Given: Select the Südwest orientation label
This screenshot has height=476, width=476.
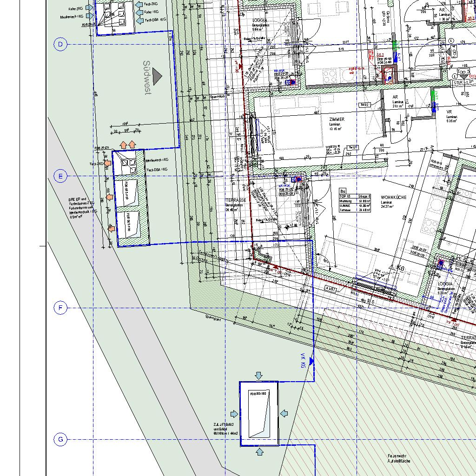Looking at the screenshot, I should (x=146, y=78).
